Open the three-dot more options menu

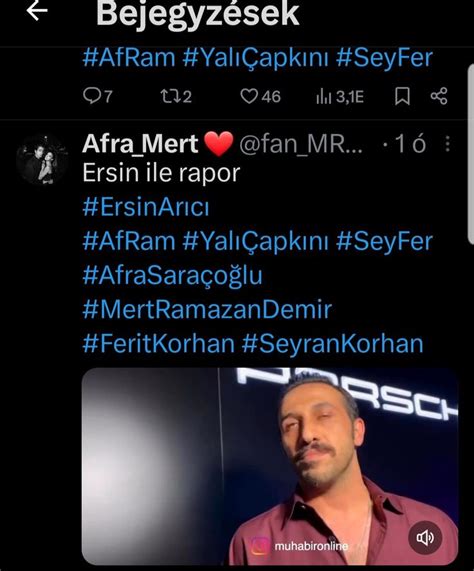pyautogui.click(x=448, y=143)
